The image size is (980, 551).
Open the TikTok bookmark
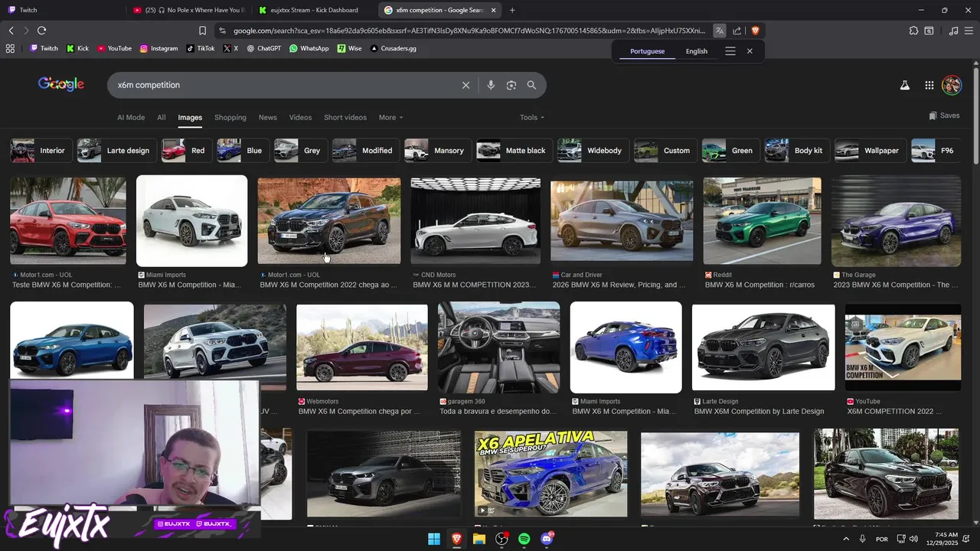tap(201, 48)
